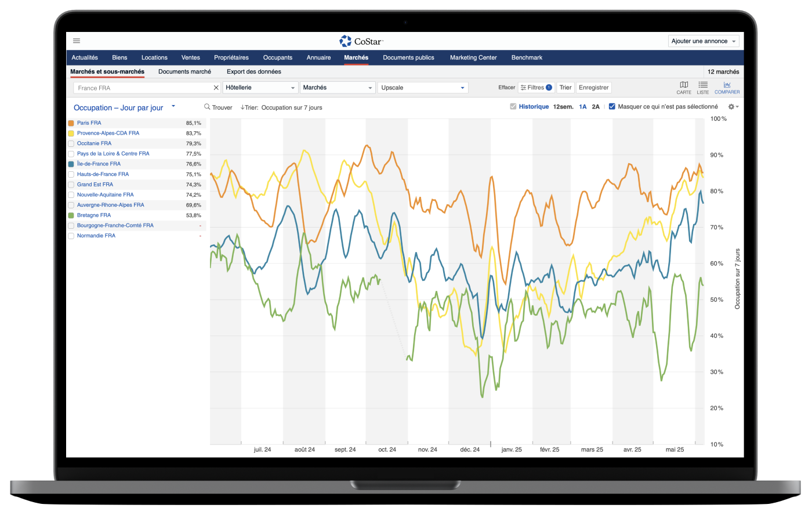This screenshot has width=812, height=519.
Task: Click the Paris FRA orange color swatch
Action: 71,123
